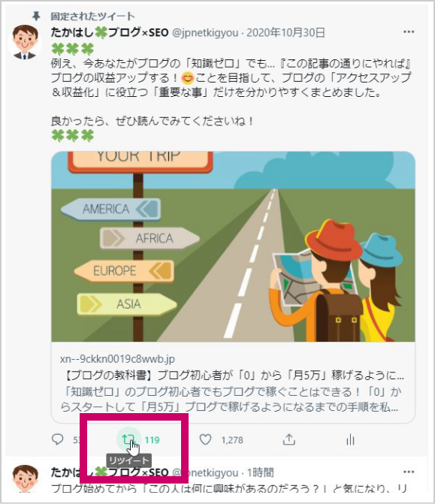Screen dimensions: 435x504
Task: Like the pinned tweet with the heart
Action: [x=205, y=439]
